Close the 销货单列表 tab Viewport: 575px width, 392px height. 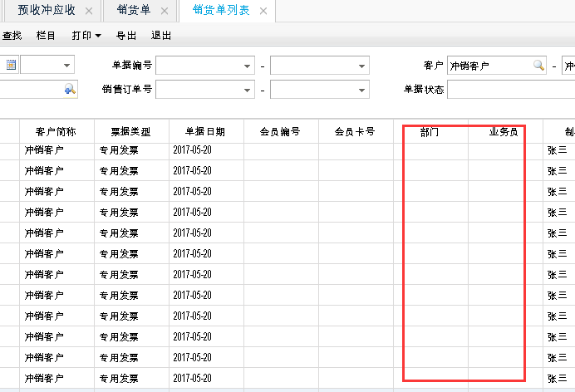263,12
